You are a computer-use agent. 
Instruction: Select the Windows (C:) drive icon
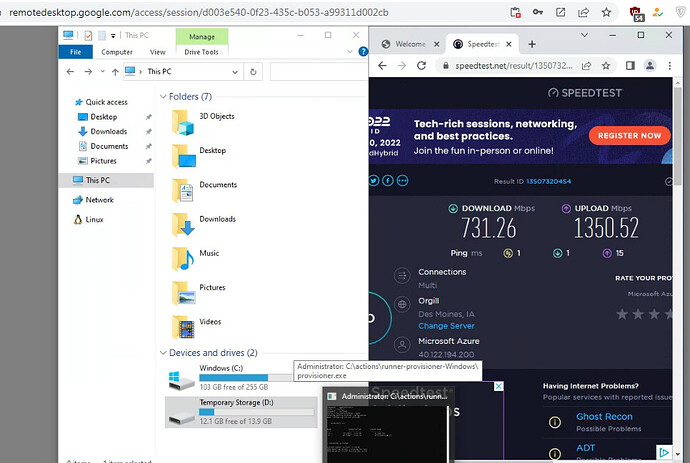[181, 379]
